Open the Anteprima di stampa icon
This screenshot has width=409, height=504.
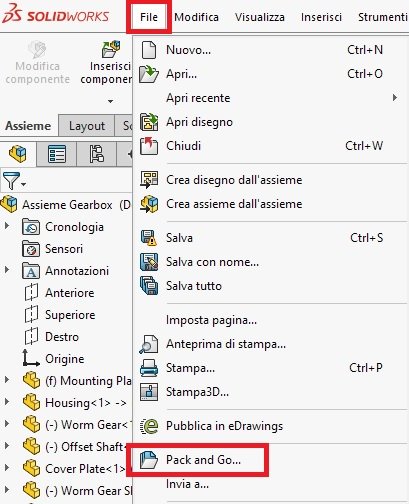click(149, 344)
